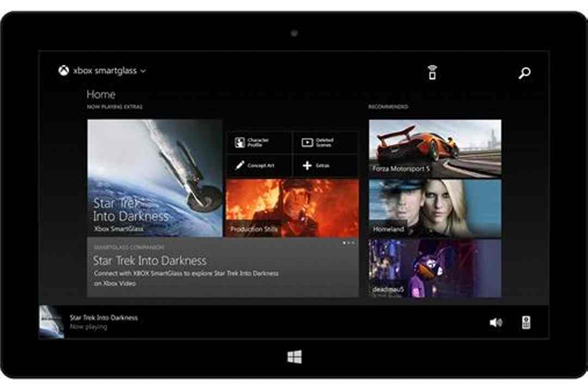Open the Deleted Scenes extra

click(x=324, y=142)
